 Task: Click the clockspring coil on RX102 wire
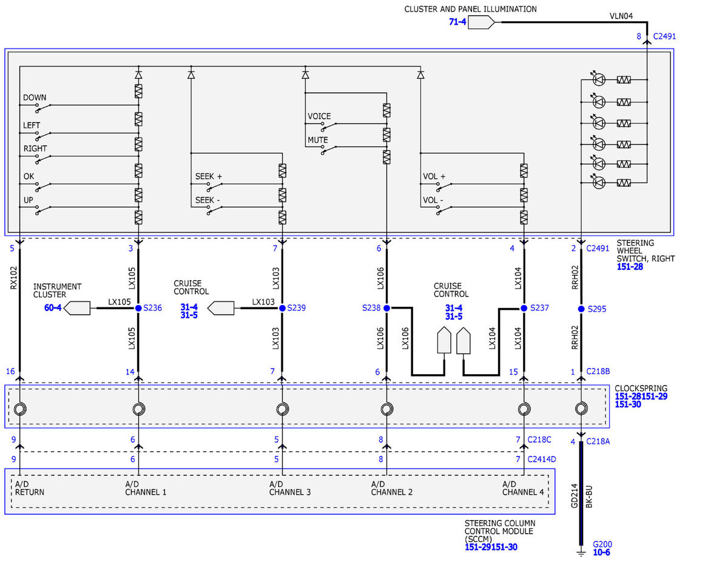(20, 409)
